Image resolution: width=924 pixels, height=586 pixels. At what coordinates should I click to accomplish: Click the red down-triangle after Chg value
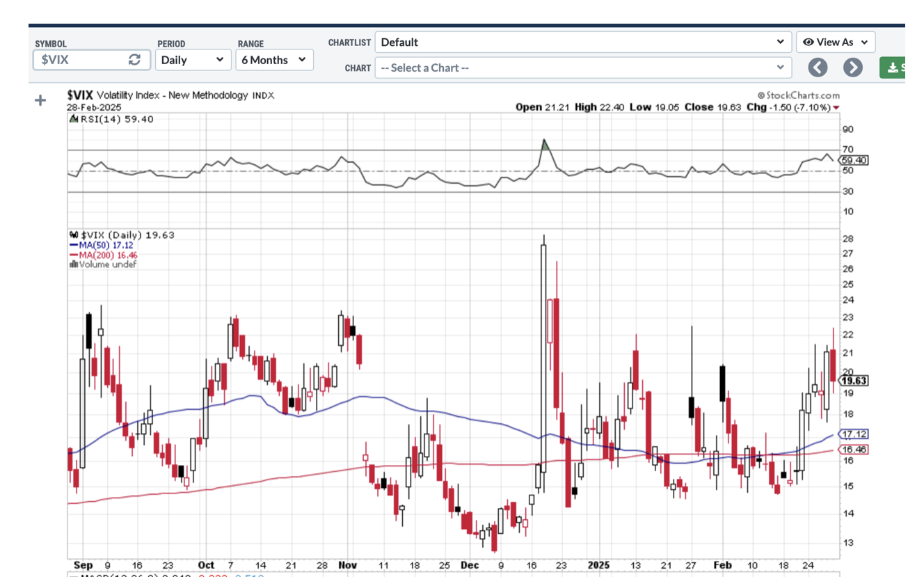coord(836,107)
